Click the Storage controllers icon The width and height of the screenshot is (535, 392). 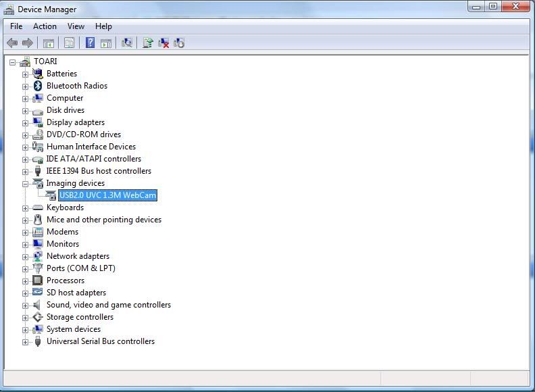pyautogui.click(x=38, y=317)
